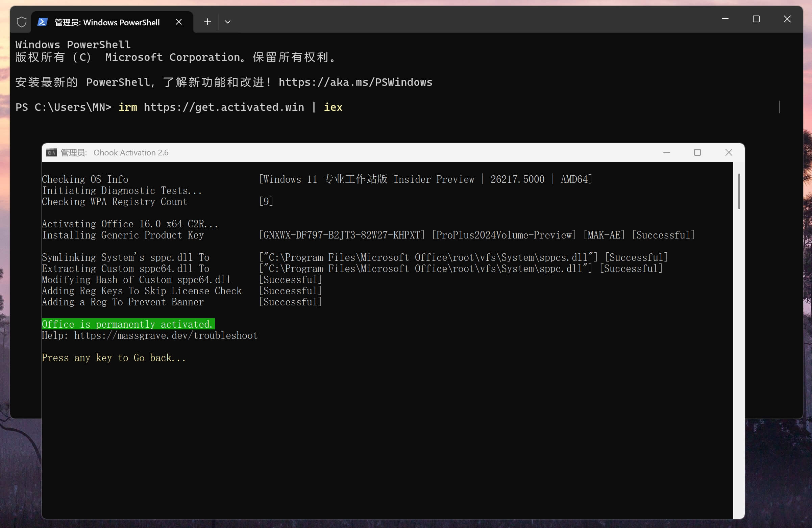Minimize the Windows Terminal window
This screenshot has height=528, width=812.
tap(725, 19)
